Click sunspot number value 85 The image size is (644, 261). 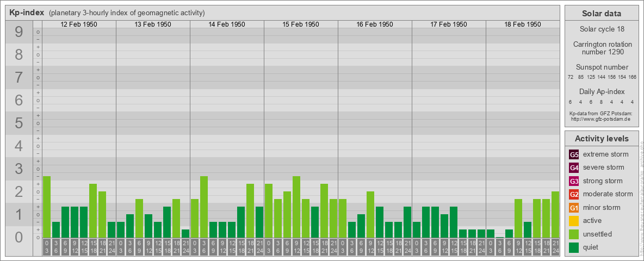pos(581,77)
